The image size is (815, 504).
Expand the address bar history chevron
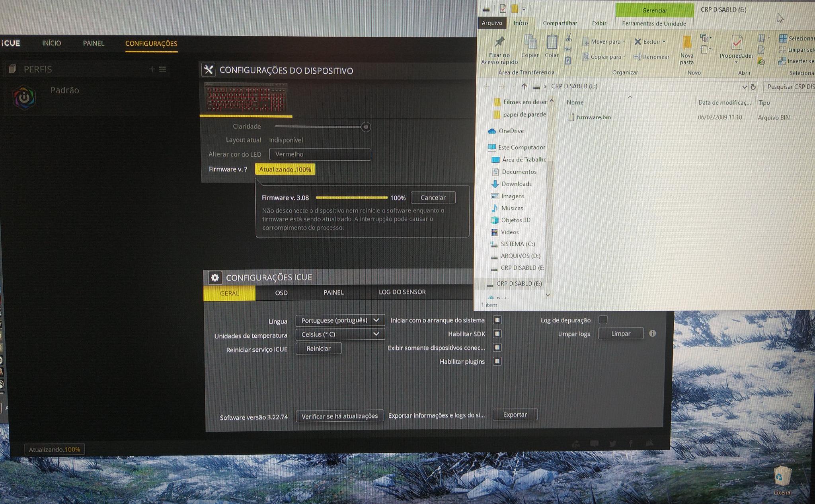(744, 87)
